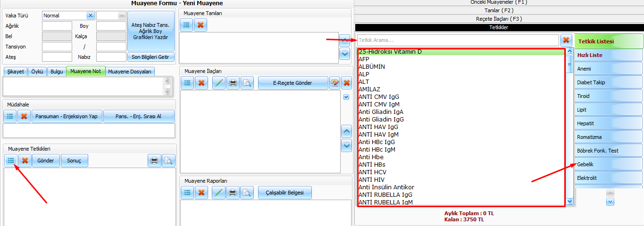Click the Çalışabilir Belgesi button
The height and width of the screenshot is (226, 644).
tap(284, 193)
